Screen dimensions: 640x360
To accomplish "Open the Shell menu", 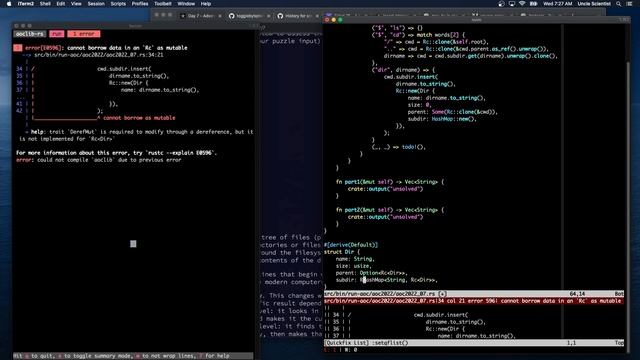I will (x=45, y=4).
